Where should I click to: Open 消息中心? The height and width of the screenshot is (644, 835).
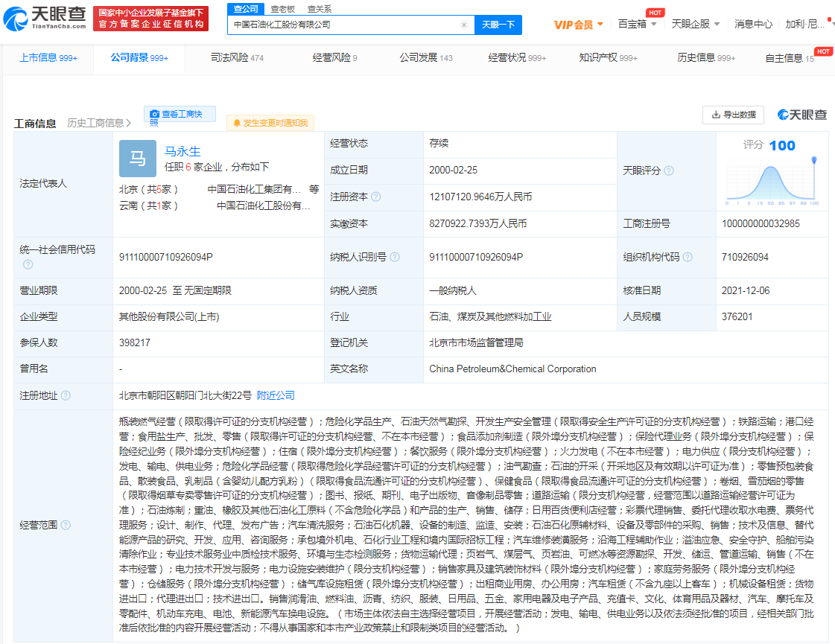click(753, 24)
